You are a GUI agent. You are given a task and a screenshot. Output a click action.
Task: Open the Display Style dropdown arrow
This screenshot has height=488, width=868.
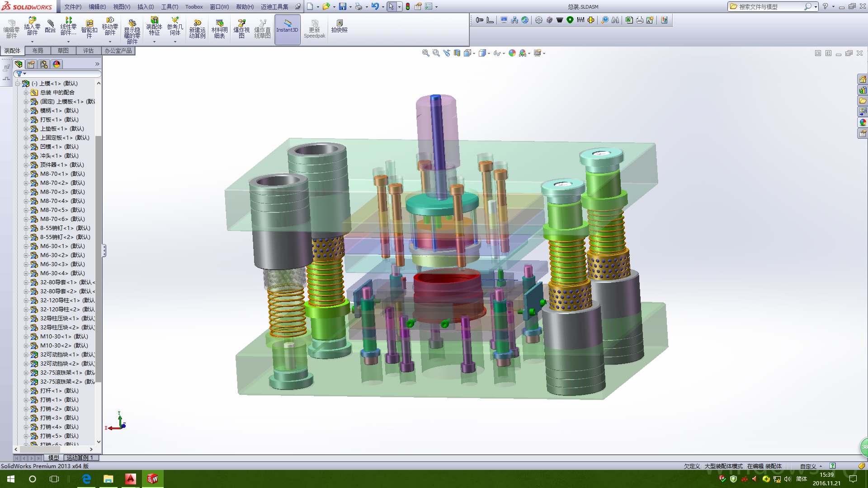coord(489,54)
